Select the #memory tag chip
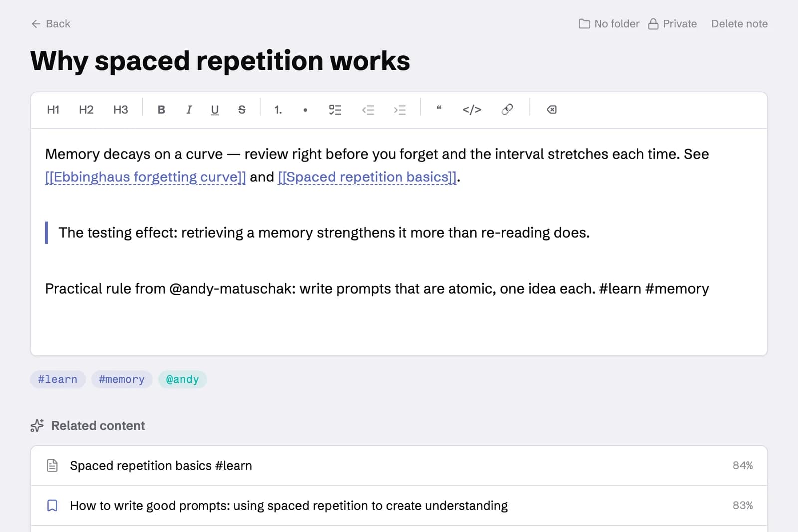798x532 pixels. [122, 379]
